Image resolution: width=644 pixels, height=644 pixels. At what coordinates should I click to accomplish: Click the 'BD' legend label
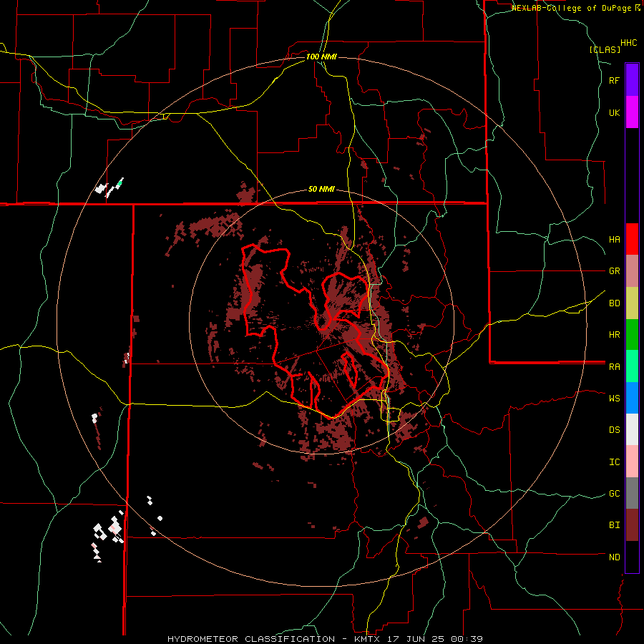[614, 303]
